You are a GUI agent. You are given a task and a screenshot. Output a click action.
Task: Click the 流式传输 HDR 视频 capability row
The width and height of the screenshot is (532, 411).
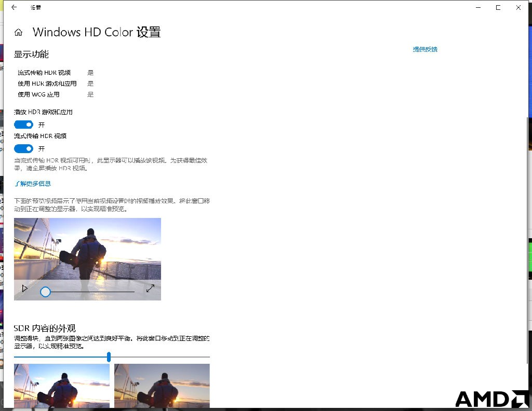(56, 73)
